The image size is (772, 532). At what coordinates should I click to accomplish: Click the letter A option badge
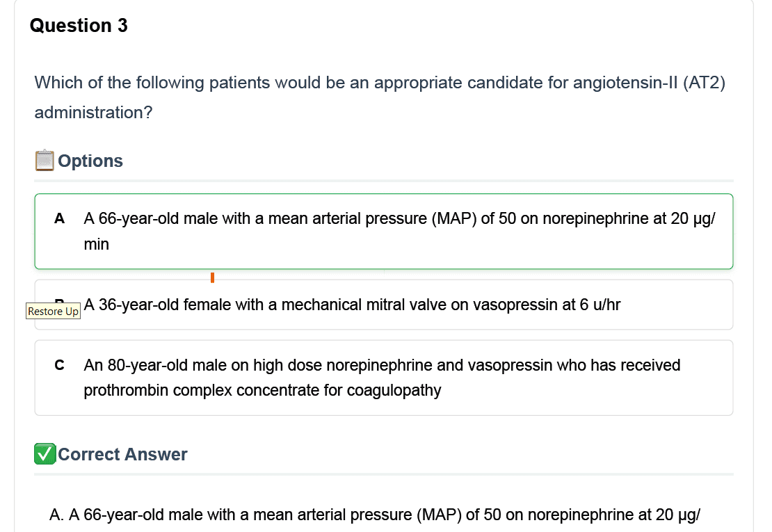coord(60,218)
